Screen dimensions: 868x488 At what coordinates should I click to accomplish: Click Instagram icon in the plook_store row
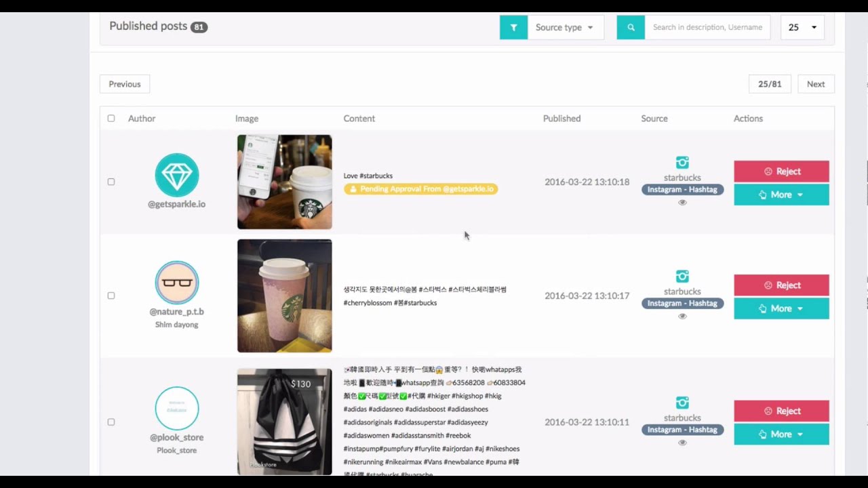coord(682,403)
